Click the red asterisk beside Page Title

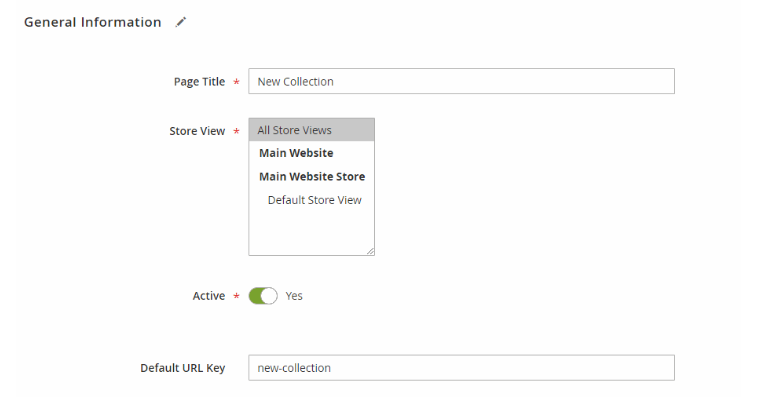(237, 82)
